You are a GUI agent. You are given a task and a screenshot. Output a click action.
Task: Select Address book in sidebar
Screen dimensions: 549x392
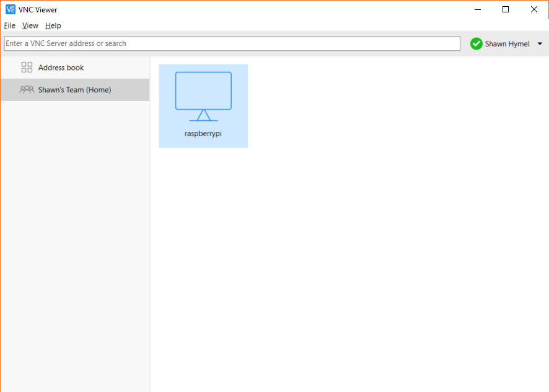coord(75,68)
